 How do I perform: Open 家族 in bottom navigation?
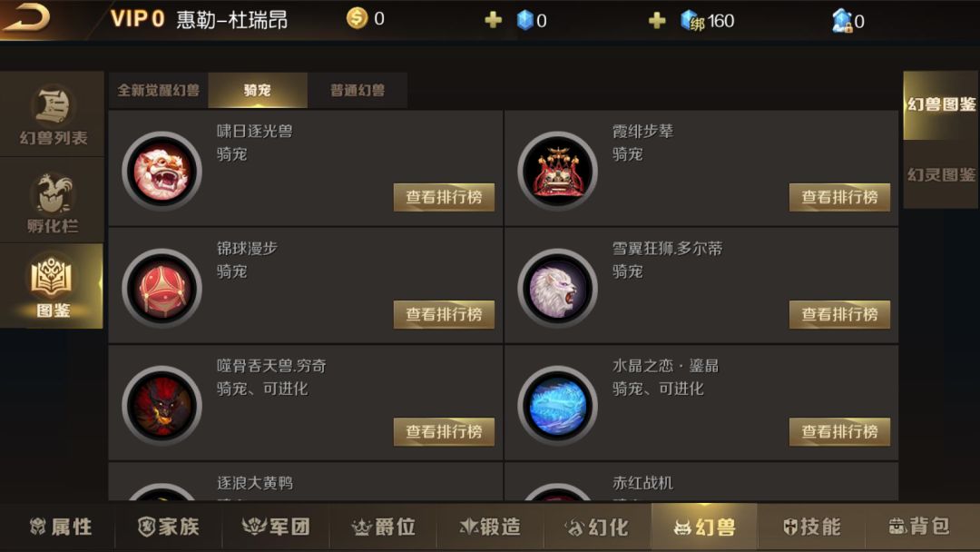[x=168, y=527]
